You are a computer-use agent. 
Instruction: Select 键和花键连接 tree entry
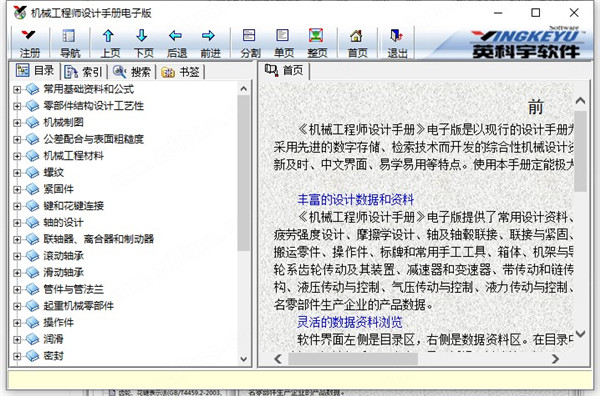coord(73,206)
